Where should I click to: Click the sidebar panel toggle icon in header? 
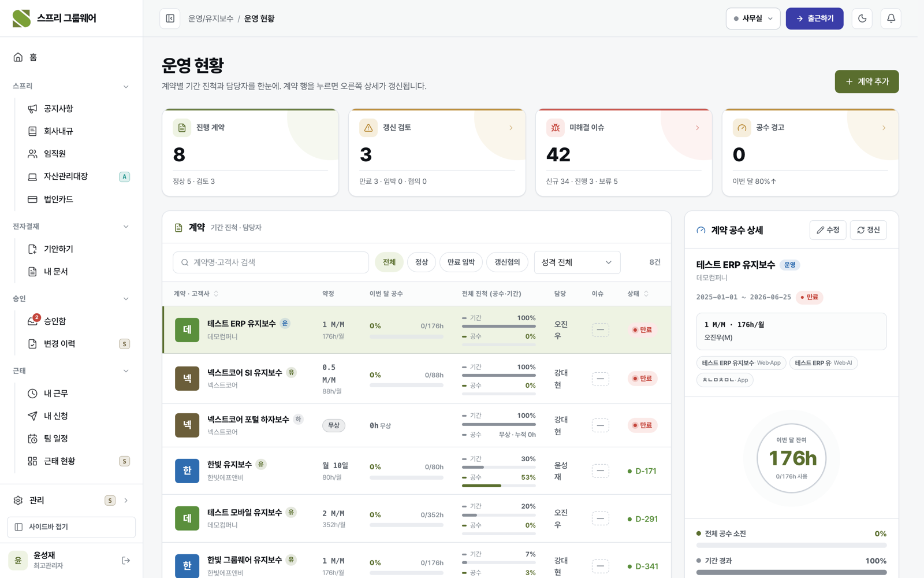click(170, 18)
